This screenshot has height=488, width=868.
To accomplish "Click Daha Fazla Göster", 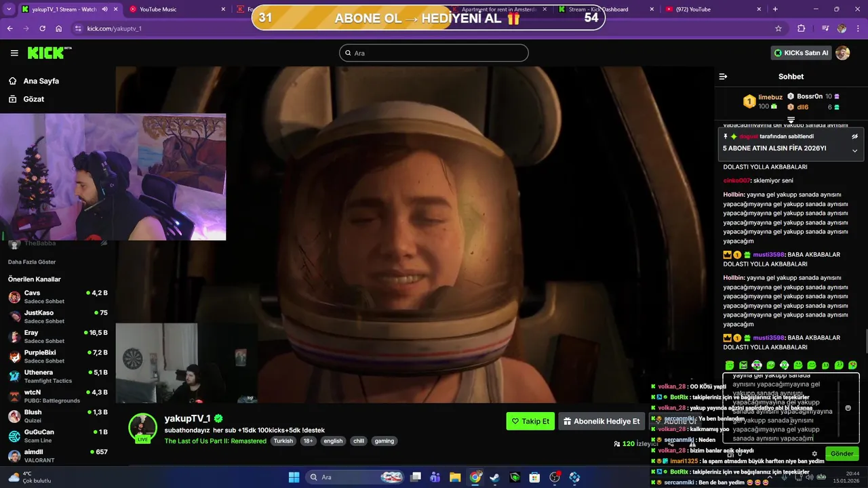I will (32, 262).
